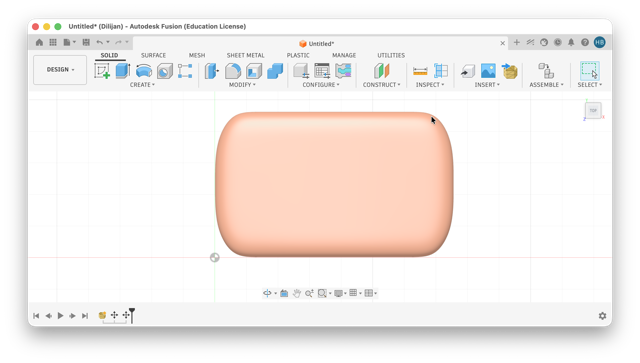Expand the CREATE menu
640x363 pixels.
pyautogui.click(x=142, y=85)
